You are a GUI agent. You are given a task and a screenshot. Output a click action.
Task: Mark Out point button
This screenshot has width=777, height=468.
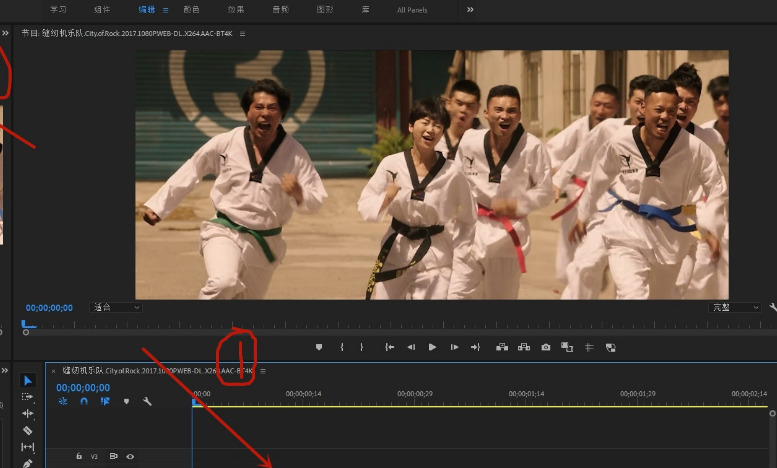pos(362,347)
